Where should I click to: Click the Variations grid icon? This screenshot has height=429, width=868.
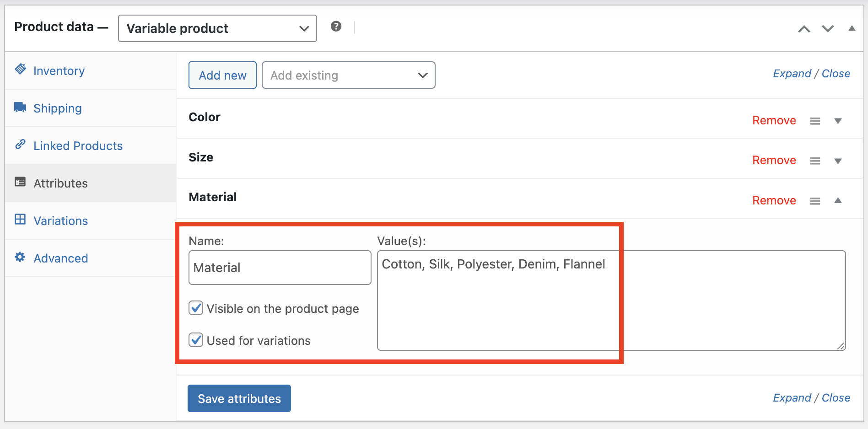click(x=20, y=219)
